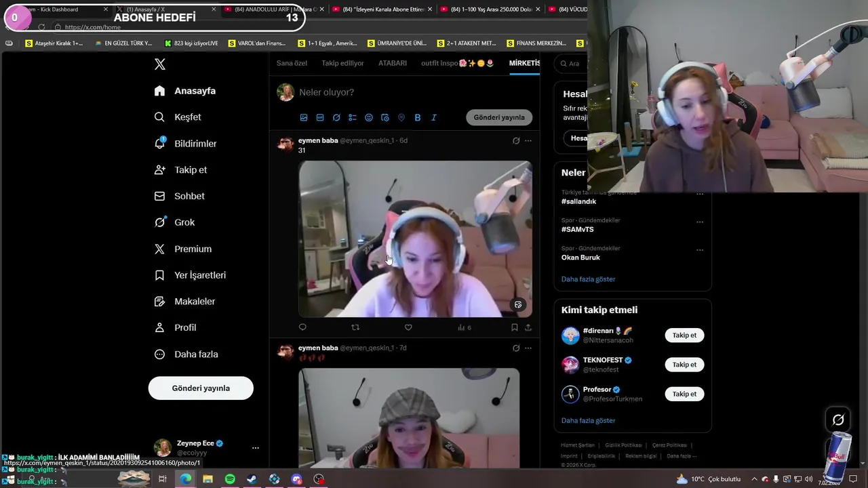
Task: Switch to outfit inspo tab
Action: (458, 63)
